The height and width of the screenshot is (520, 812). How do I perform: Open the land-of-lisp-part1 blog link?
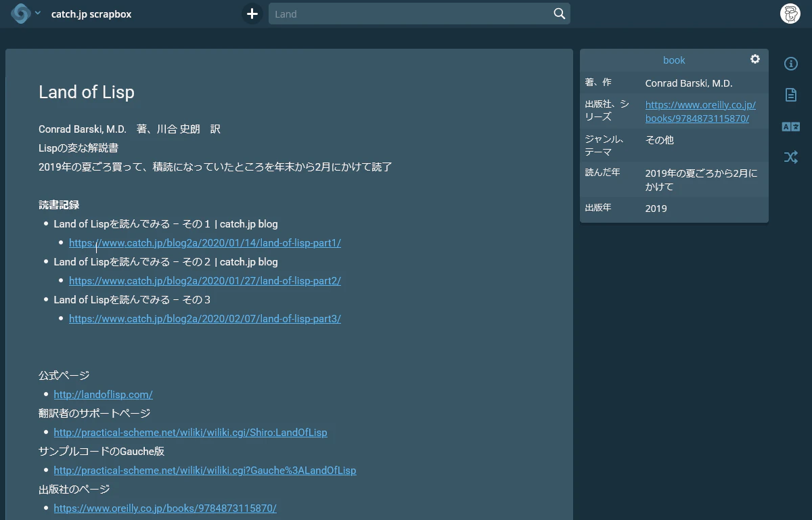point(205,243)
